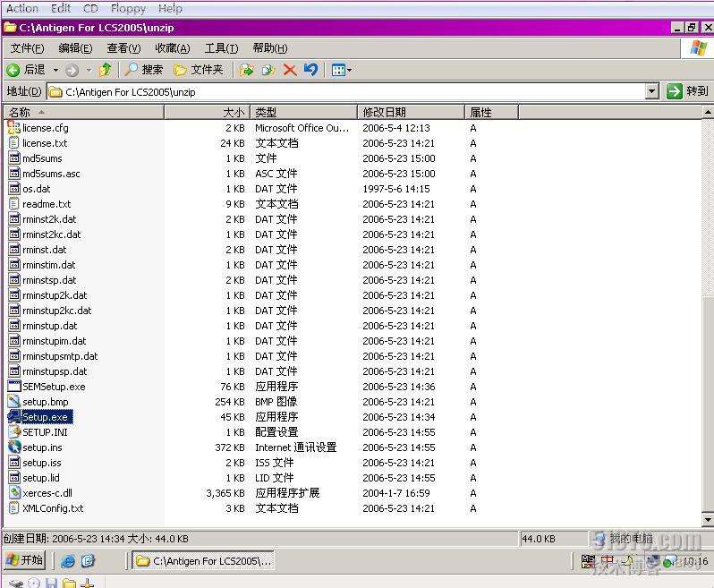Click the Copy To folder icon
Viewport: 714px width, 588px height.
pos(268,70)
